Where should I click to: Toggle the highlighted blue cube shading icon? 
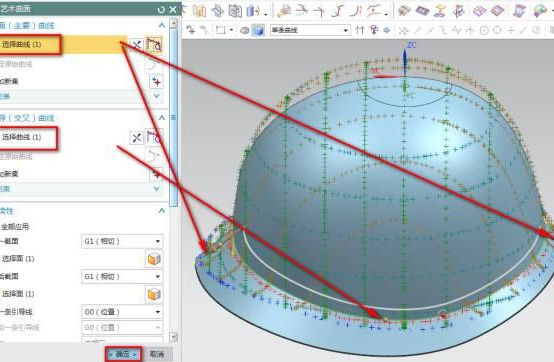[x=258, y=30]
